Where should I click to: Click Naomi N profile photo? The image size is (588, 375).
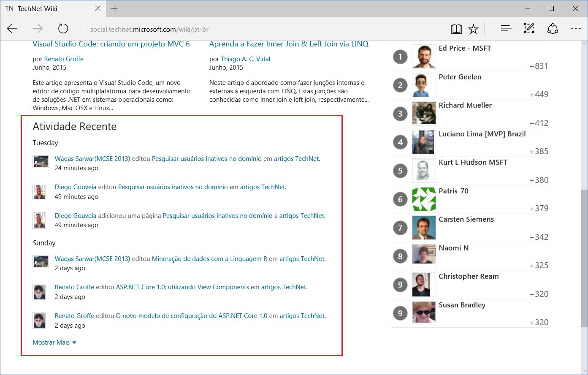coord(424,256)
